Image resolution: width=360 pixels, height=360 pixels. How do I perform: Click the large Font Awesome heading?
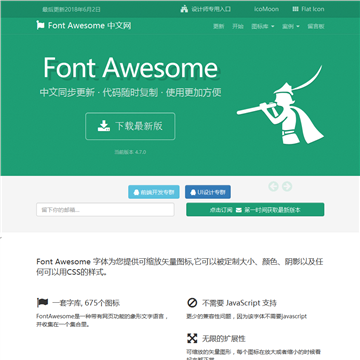point(131,68)
